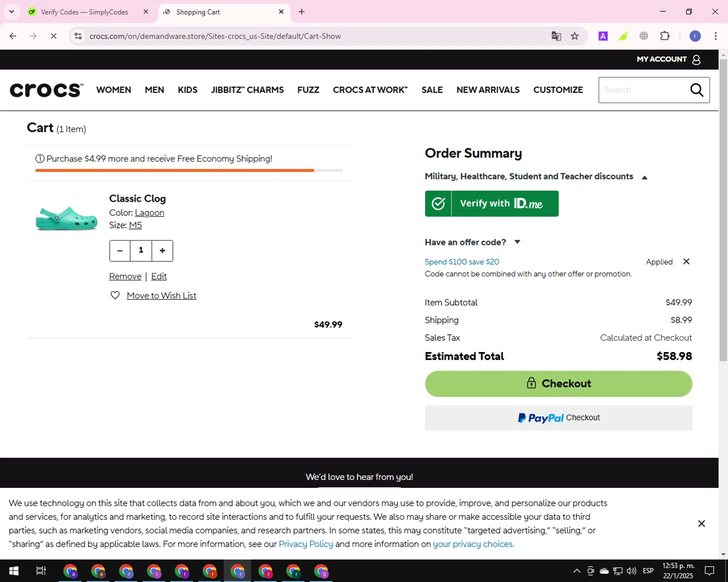
Task: Collapse the Military, Healthcare, Student discounts section
Action: coord(645,178)
